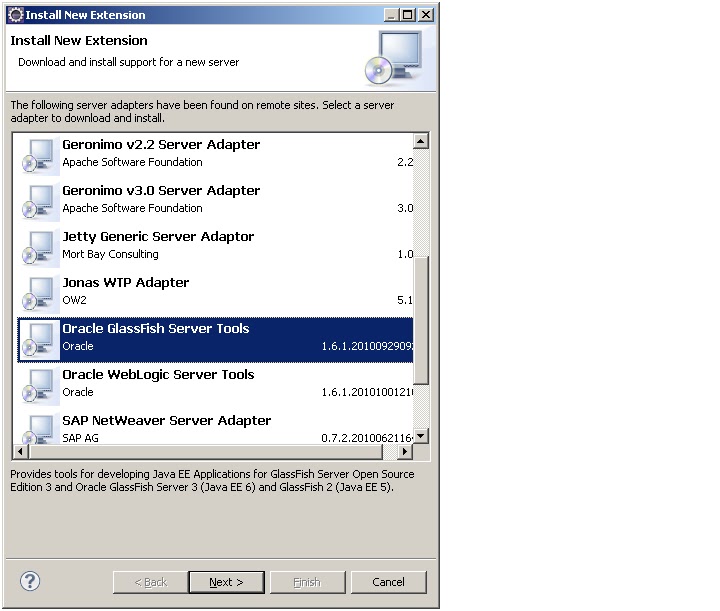Click the disabled Finish button
720x611 pixels.
tap(307, 582)
